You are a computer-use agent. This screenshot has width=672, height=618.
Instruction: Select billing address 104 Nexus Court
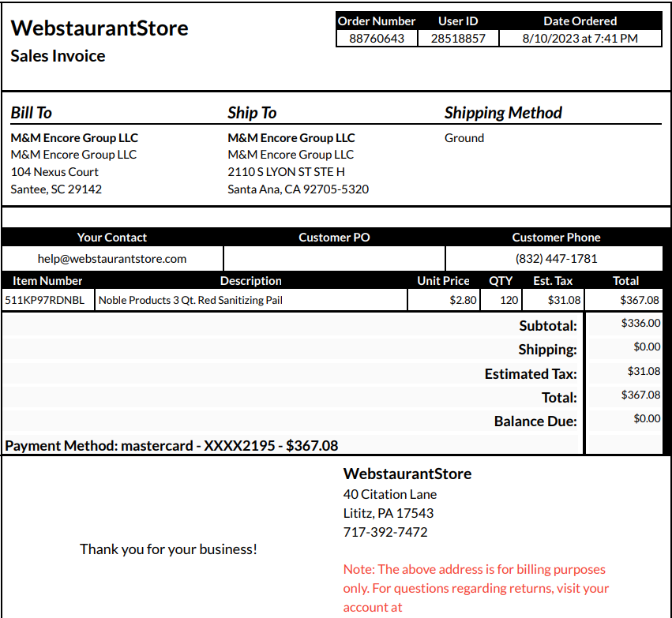click(x=54, y=172)
